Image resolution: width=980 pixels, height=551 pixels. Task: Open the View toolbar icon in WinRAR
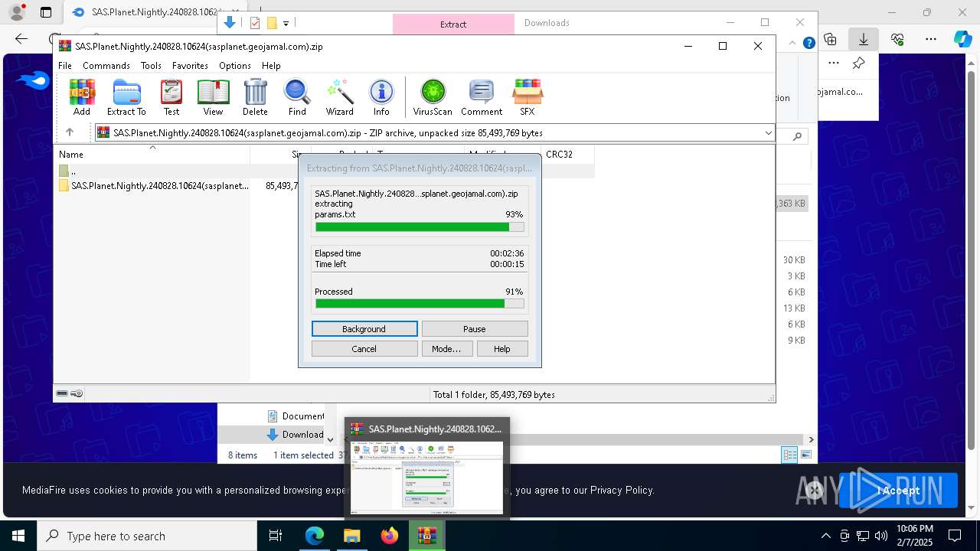[213, 97]
